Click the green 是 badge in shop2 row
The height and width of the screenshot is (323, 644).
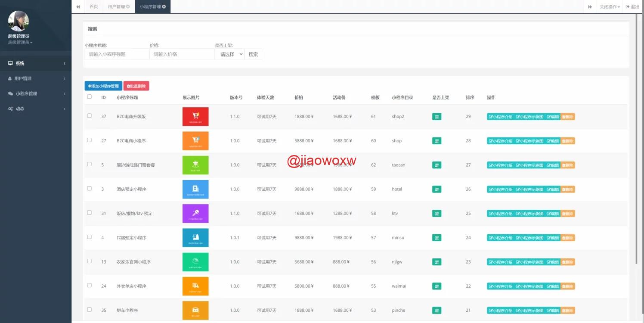437,117
